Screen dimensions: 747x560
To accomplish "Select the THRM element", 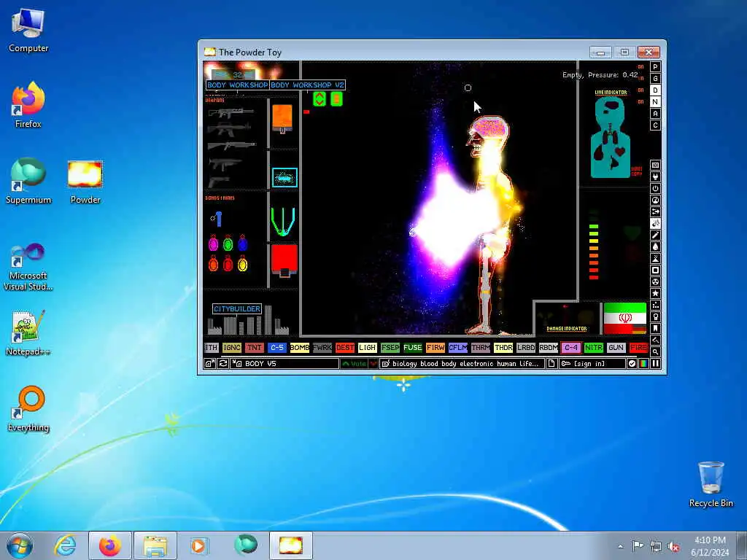I will (x=481, y=348).
